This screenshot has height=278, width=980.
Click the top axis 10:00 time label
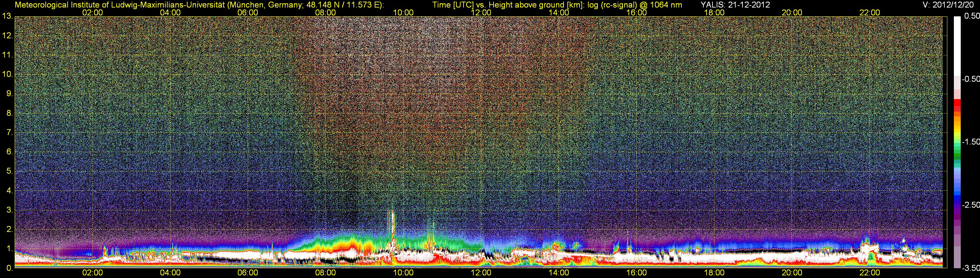click(x=403, y=12)
